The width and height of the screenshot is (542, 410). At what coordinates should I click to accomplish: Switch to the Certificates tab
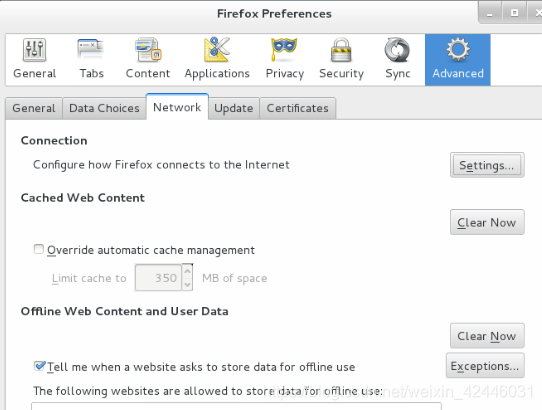(x=297, y=108)
